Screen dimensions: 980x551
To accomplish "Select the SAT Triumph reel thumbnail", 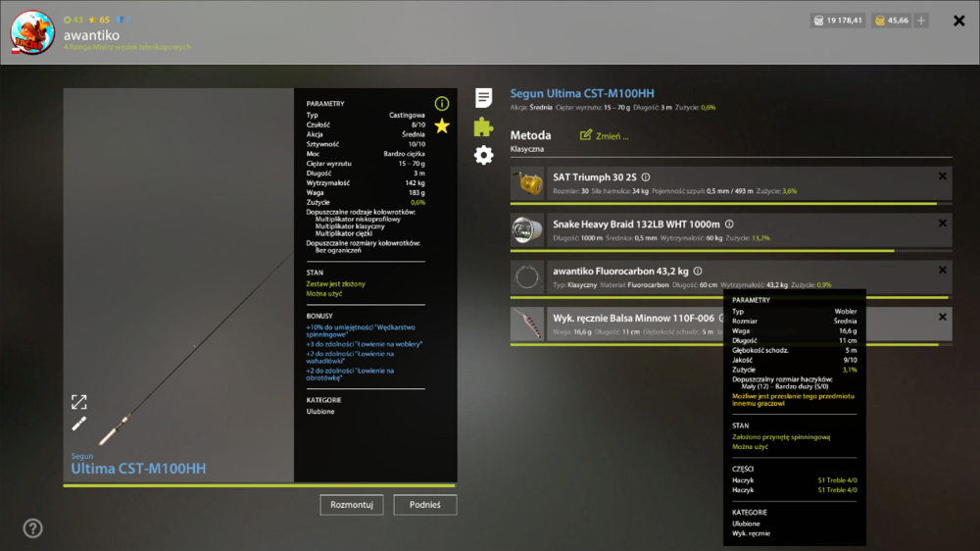I will click(527, 184).
